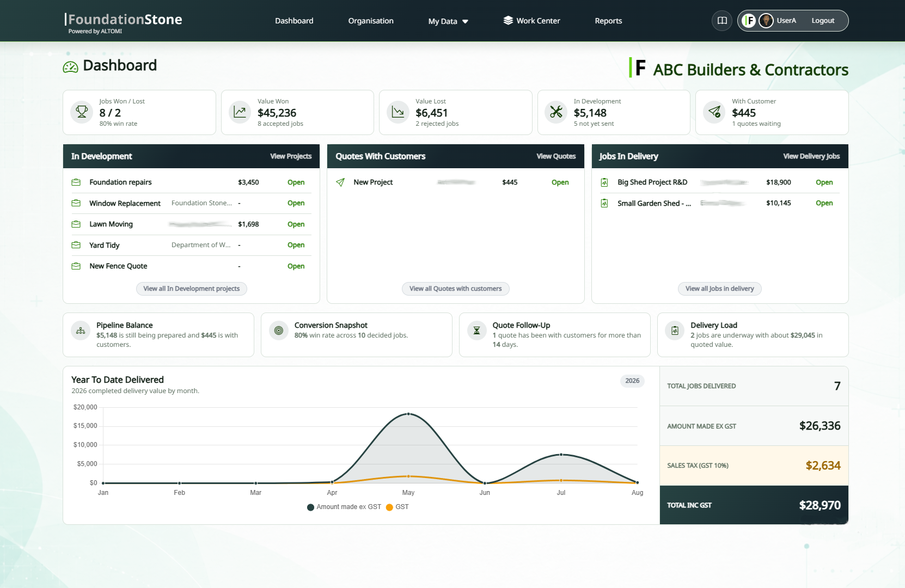Click the briefcase icon beside New Fence Quote
This screenshot has height=588, width=905.
click(x=76, y=266)
